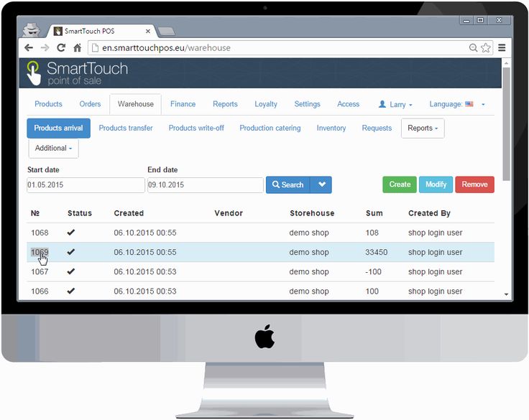Image resolution: width=529 pixels, height=420 pixels.
Task: Click the Created By column header
Action: click(x=429, y=213)
